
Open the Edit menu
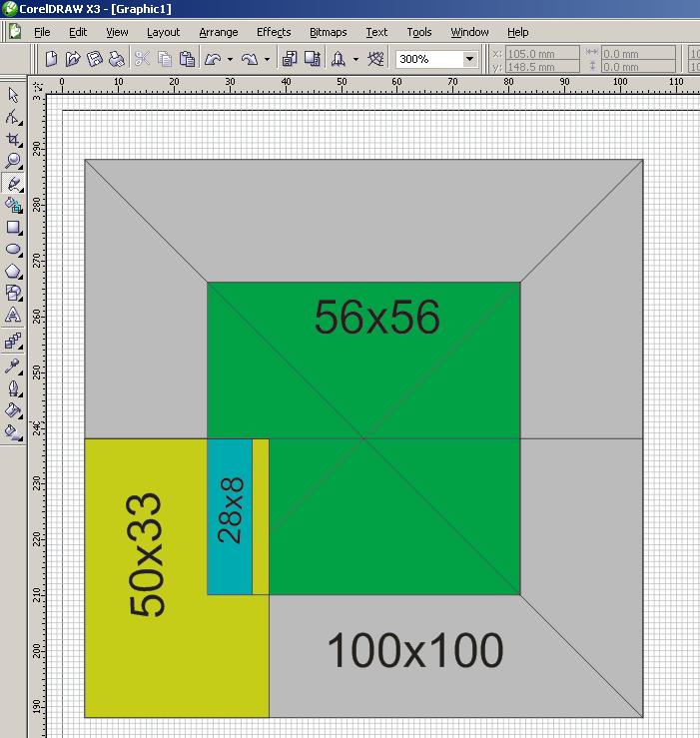click(x=78, y=32)
